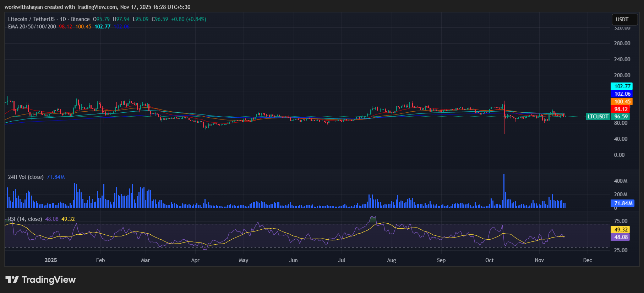The image size is (644, 293).
Task: Click the orange 100.45 EMA price label
Action: click(x=621, y=102)
